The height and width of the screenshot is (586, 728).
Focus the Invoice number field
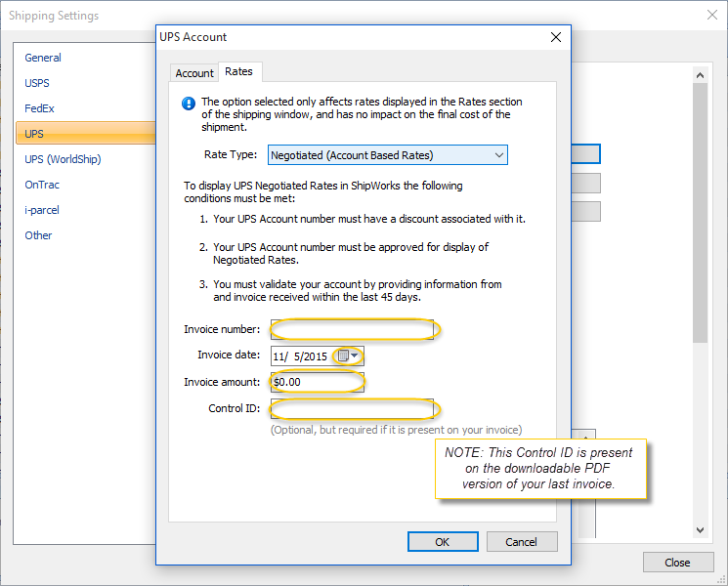(x=352, y=329)
